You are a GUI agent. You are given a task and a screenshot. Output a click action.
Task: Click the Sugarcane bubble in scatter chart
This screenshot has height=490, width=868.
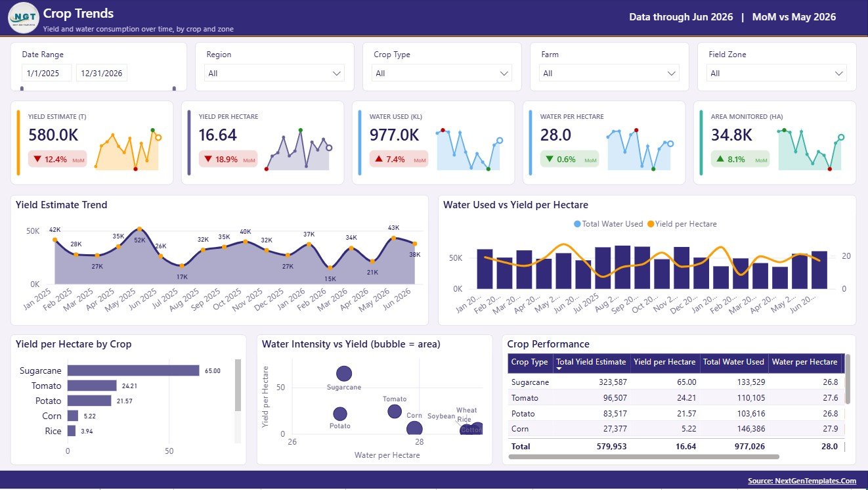(344, 374)
